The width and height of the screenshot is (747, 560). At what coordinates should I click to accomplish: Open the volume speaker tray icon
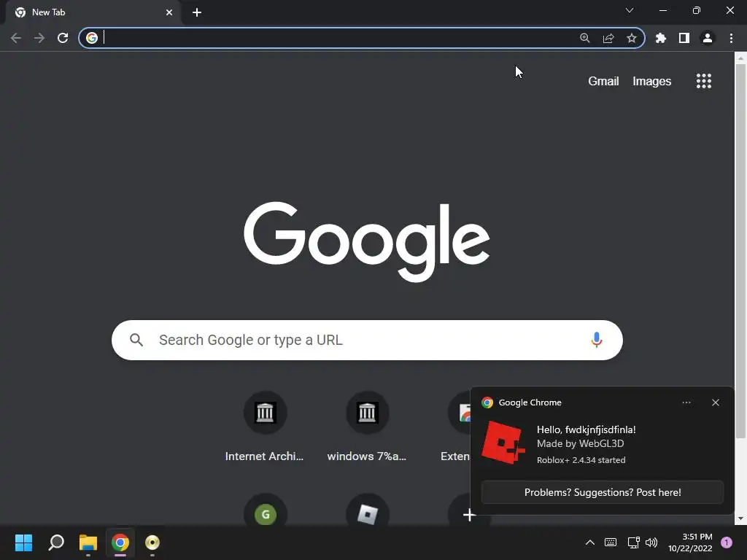click(651, 542)
